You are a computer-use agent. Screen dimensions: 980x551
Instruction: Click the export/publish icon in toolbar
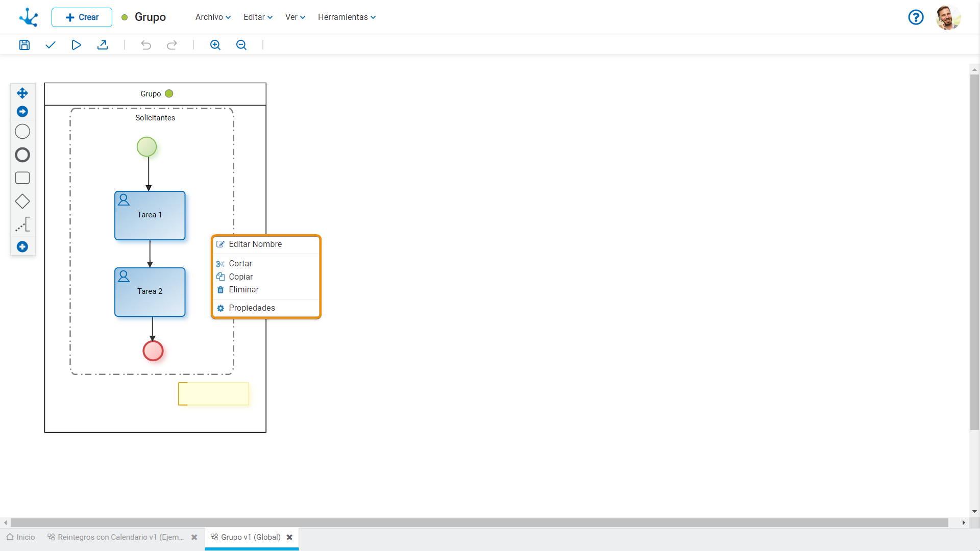[103, 45]
